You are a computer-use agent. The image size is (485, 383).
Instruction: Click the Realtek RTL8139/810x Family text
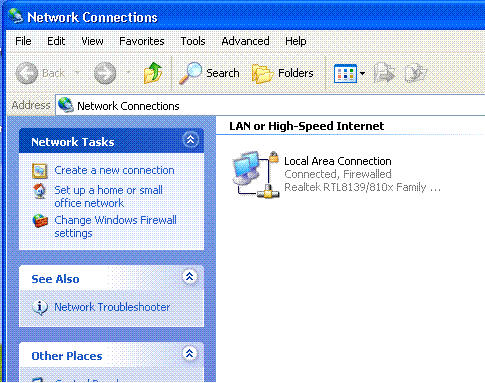[x=362, y=187]
